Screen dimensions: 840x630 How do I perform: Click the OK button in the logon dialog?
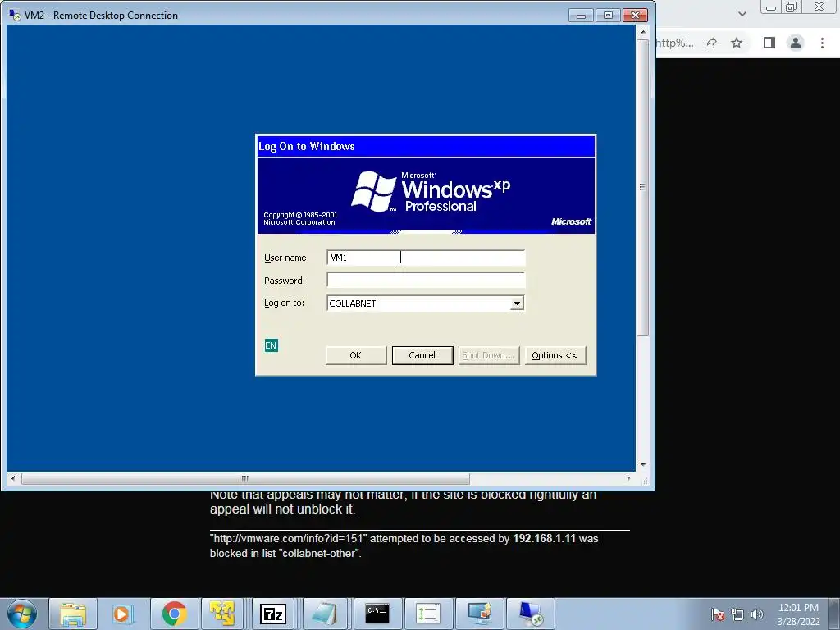tap(356, 355)
